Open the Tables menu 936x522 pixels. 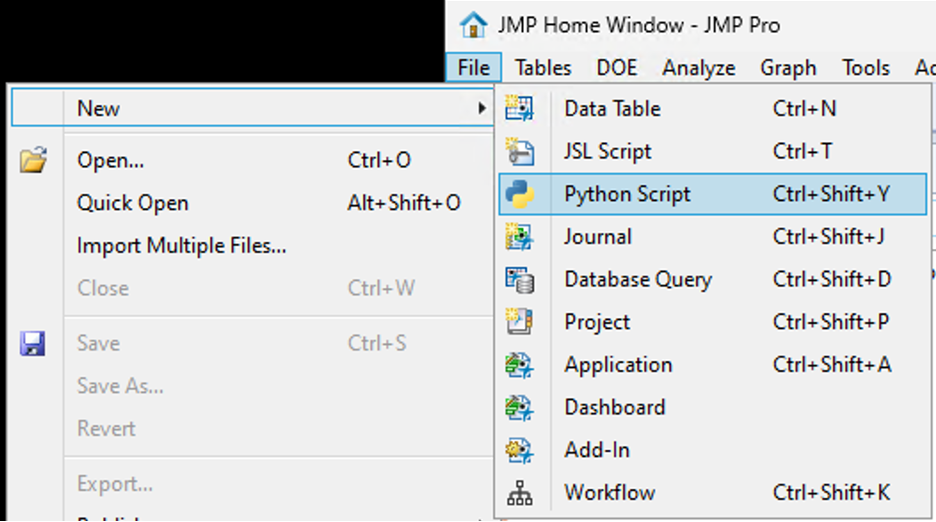[x=543, y=68]
